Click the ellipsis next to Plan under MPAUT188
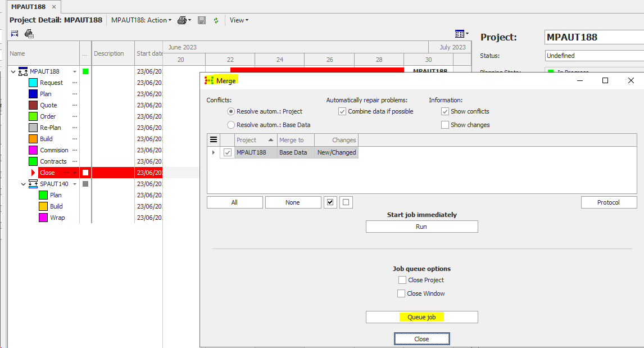Screen dimensions: 644x348 [75, 94]
